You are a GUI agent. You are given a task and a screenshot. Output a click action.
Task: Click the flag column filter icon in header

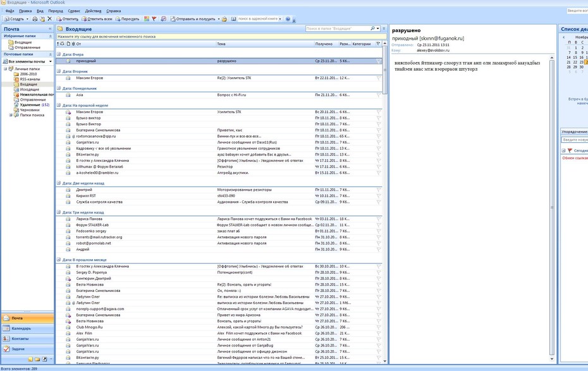[x=378, y=44]
